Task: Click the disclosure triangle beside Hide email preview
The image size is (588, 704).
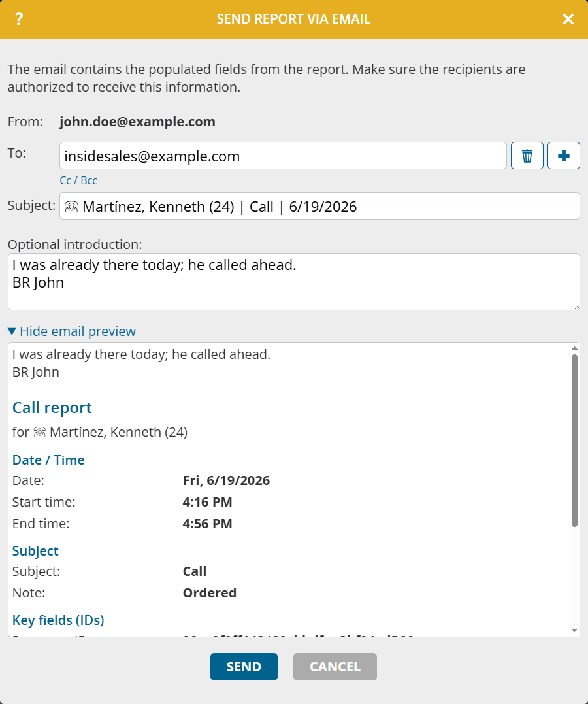Action: (x=12, y=331)
